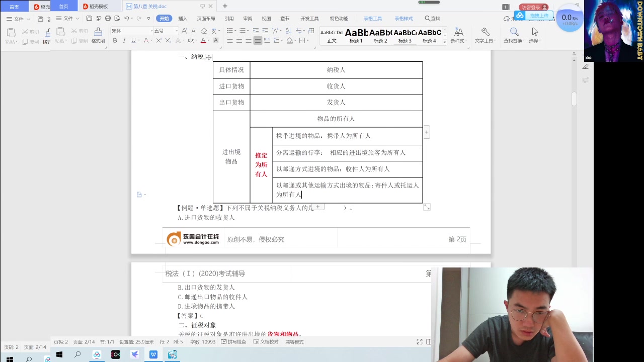Apply the 标题 1 heading style
The image size is (644, 362).
pos(356,36)
